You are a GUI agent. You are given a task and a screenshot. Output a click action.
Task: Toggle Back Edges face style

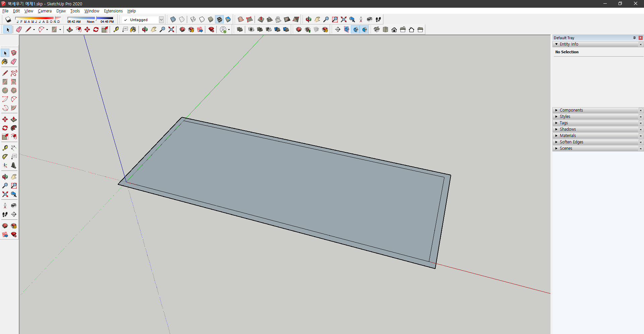click(x=182, y=19)
